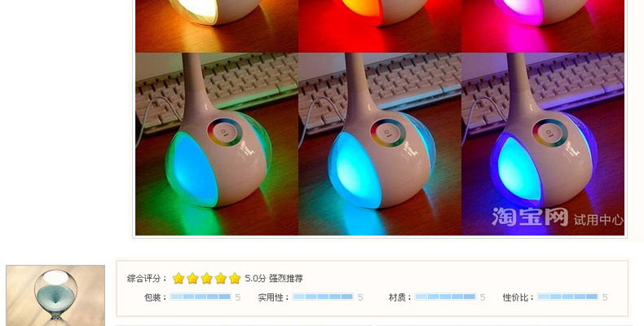Click the rainbow color ring on the green-lit lamp
Image resolution: width=644 pixels, height=326 pixels.
click(224, 133)
